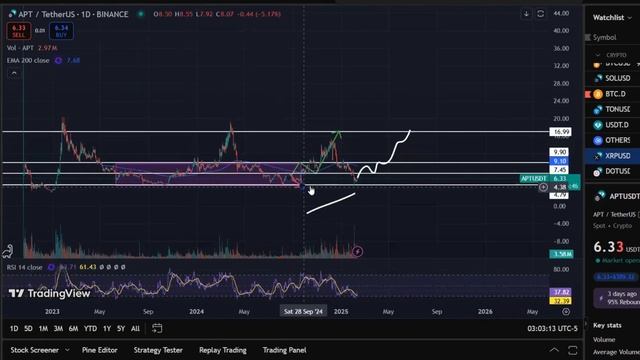Open time axis settings gear

point(566,311)
